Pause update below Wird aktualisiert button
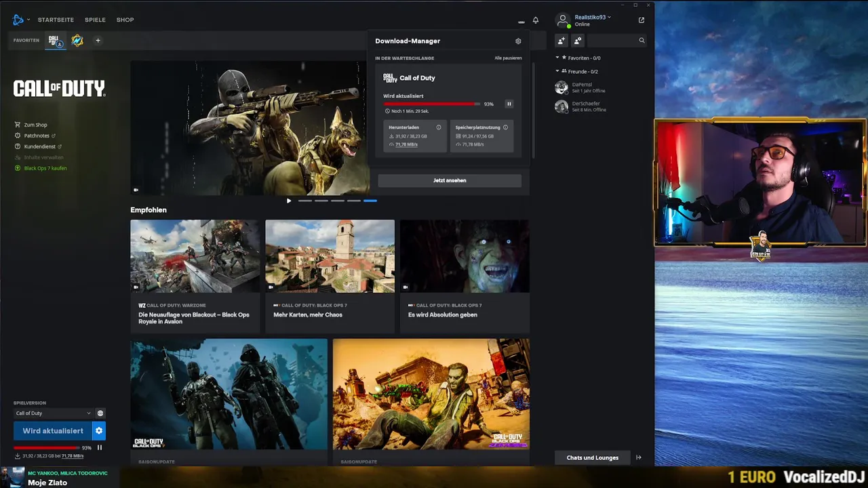Screen dimensions: 868x488 [100, 447]
